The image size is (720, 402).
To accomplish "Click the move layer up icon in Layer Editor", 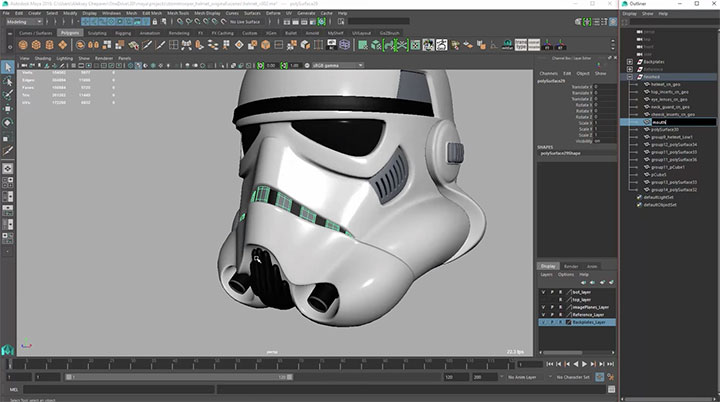I will pyautogui.click(x=584, y=282).
